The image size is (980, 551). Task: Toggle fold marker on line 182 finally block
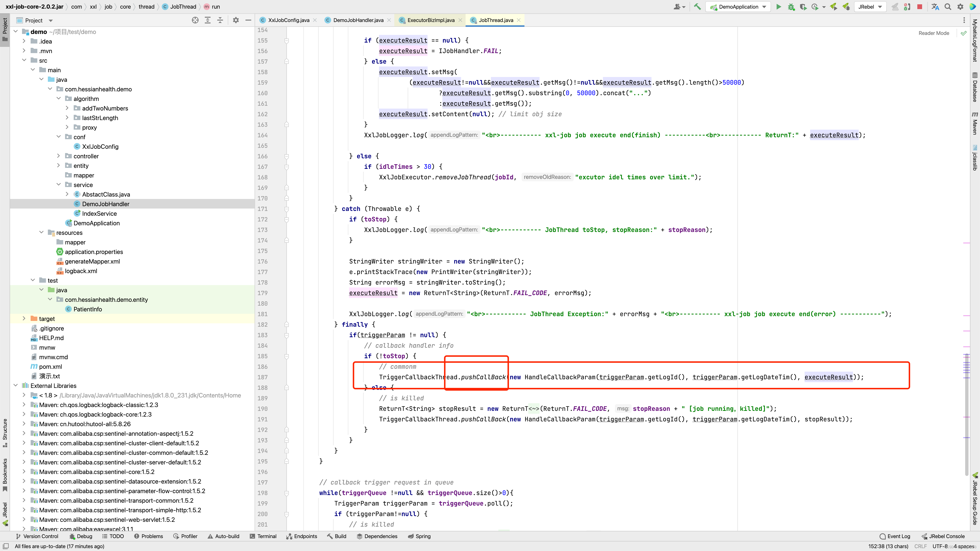[287, 324]
